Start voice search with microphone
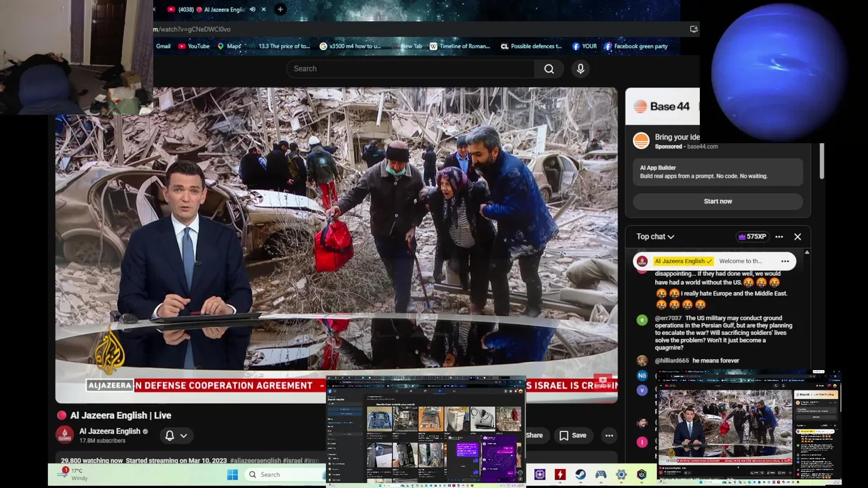This screenshot has width=868, height=488. point(580,68)
